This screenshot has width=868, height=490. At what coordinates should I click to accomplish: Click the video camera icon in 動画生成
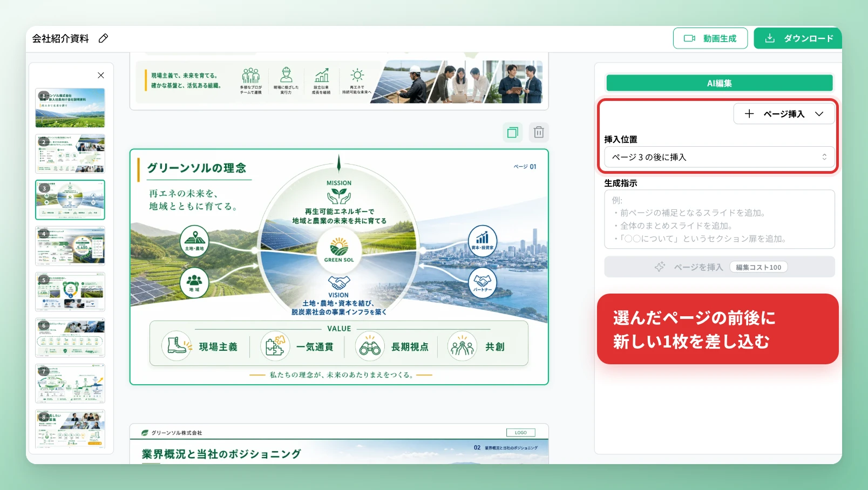point(689,38)
